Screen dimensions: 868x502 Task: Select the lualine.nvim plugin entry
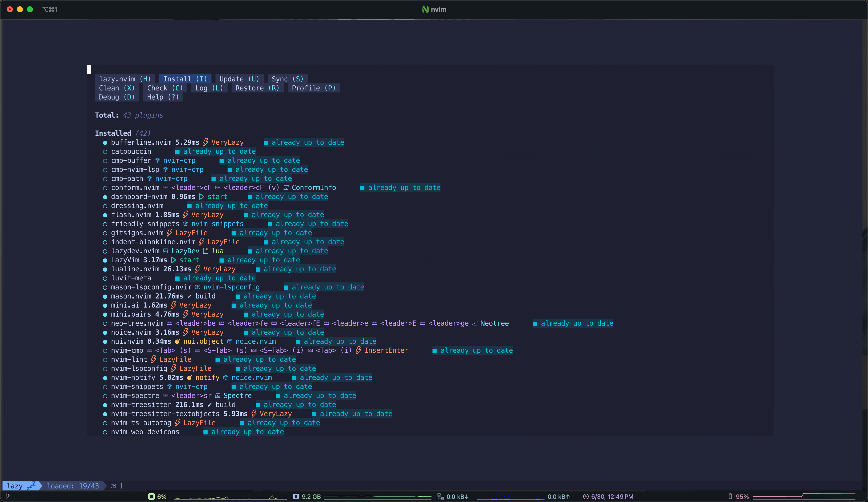135,269
